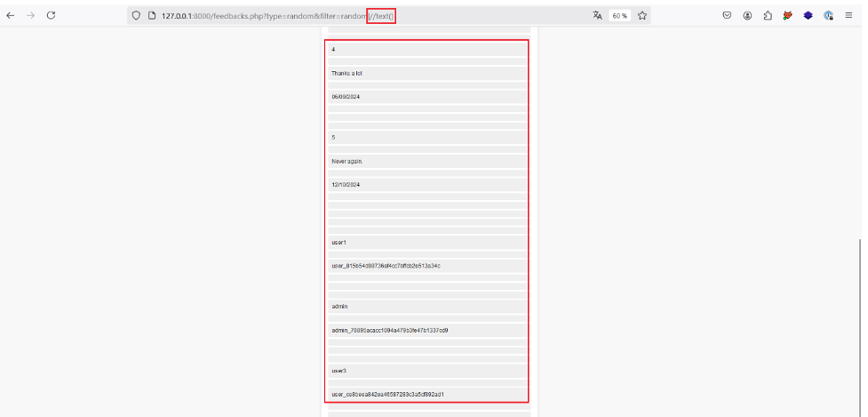Click the "Thanks a lot" feedback row
This screenshot has width=868, height=417.
point(428,73)
